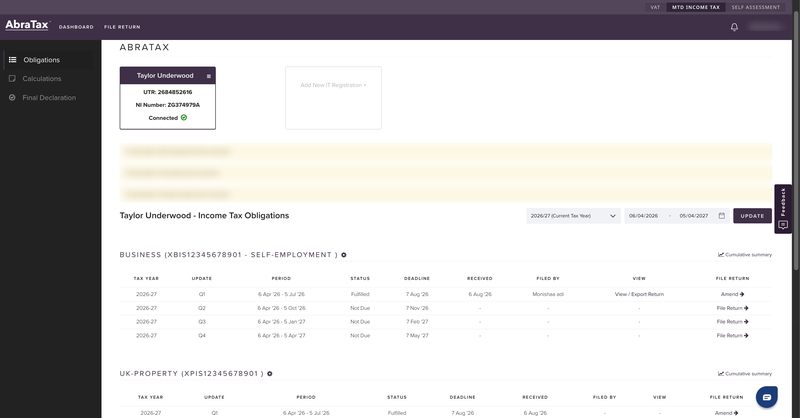Open UK-Property Cumulative summary link
The width and height of the screenshot is (800, 418).
click(744, 374)
